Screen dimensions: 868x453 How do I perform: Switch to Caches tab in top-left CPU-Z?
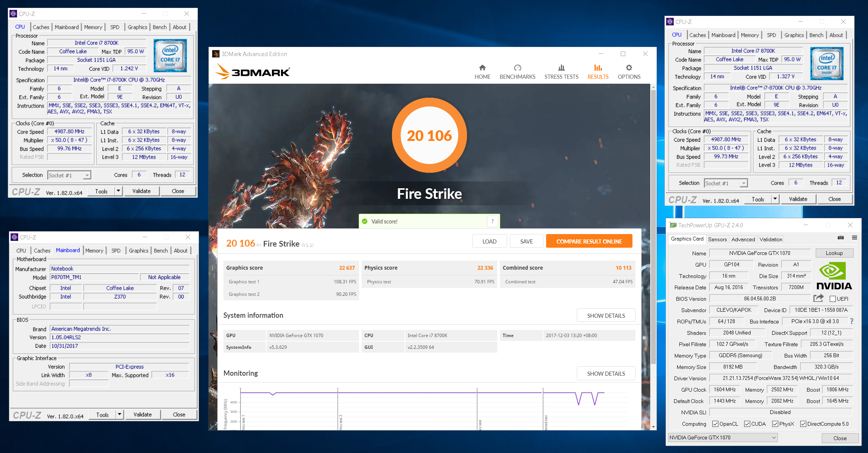pos(41,27)
